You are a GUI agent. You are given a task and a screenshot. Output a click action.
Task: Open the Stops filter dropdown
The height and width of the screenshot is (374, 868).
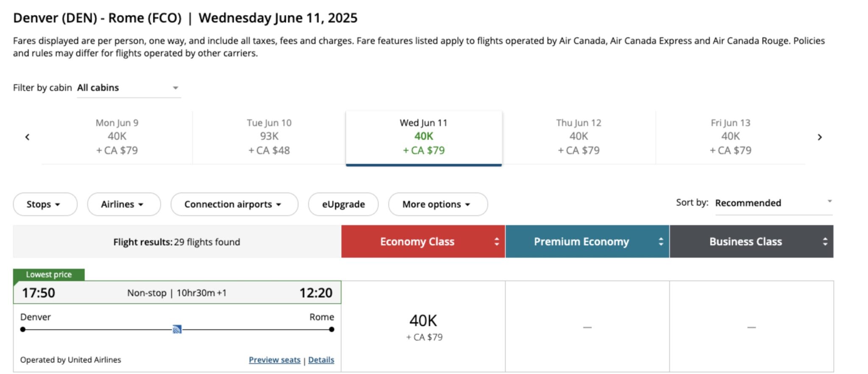click(x=45, y=204)
